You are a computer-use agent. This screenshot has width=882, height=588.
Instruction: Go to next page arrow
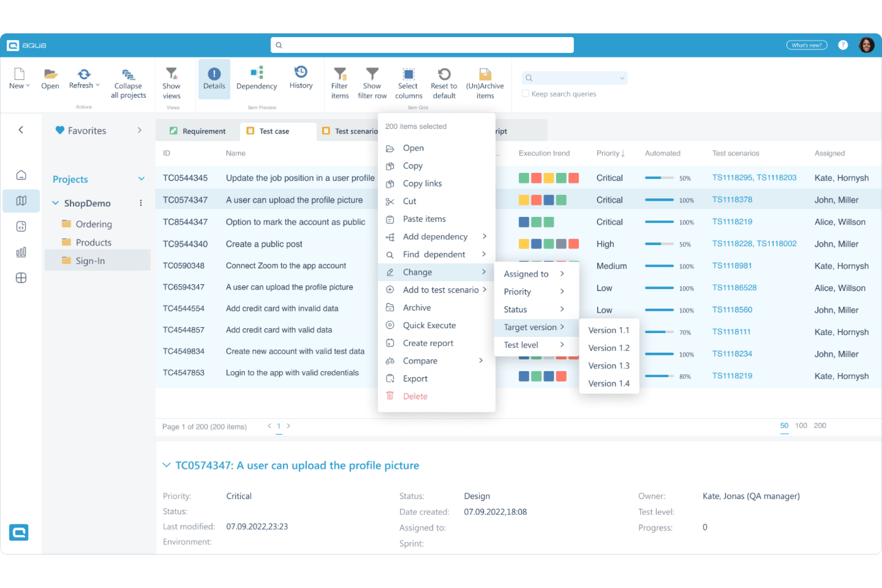coord(288,425)
